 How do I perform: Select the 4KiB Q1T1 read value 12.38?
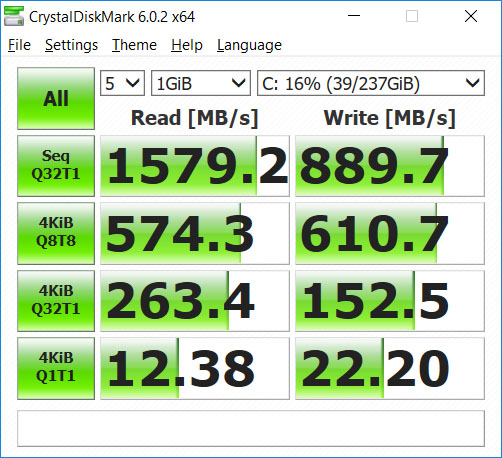click(195, 368)
